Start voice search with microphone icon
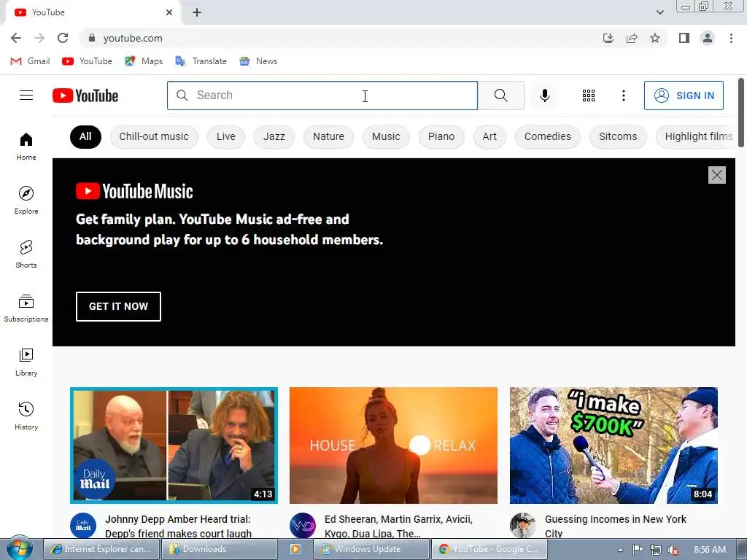747x560 pixels. point(544,96)
